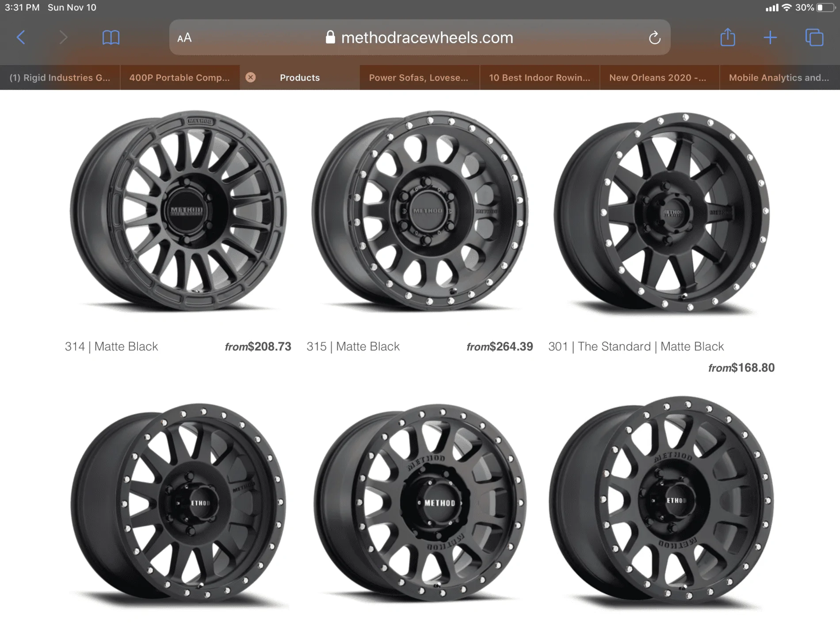Open the 314 Matte Black wheel image
Screen dimensions: 840x630
click(178, 210)
